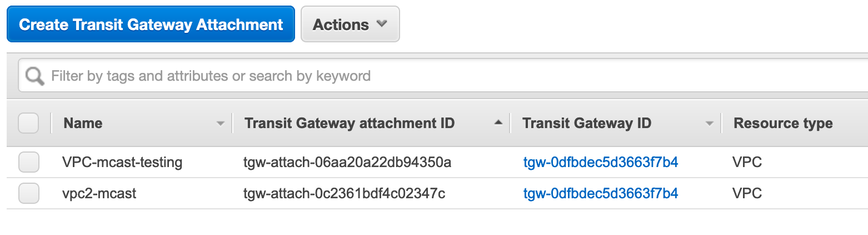
Task: Sort by Transit Gateway attachment ID arrow
Action: coord(498,123)
